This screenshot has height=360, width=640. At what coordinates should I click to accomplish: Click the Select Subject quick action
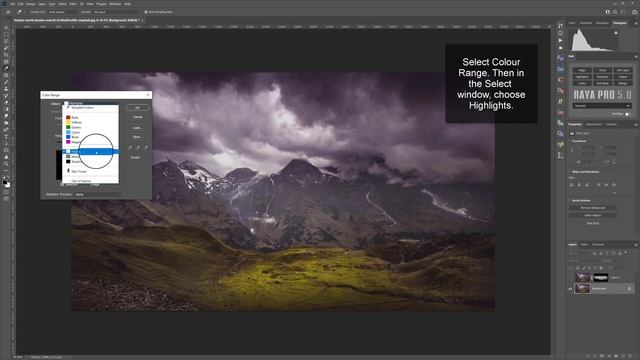593,215
